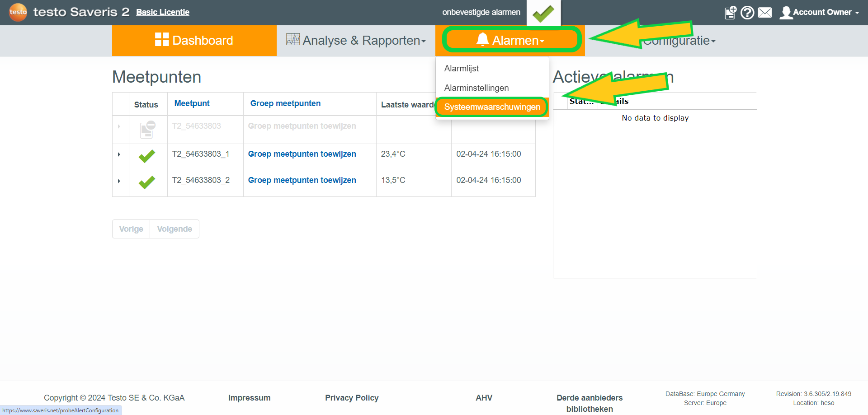Expand the T2_54633803_2 row
The width and height of the screenshot is (868, 415).
[x=119, y=181]
